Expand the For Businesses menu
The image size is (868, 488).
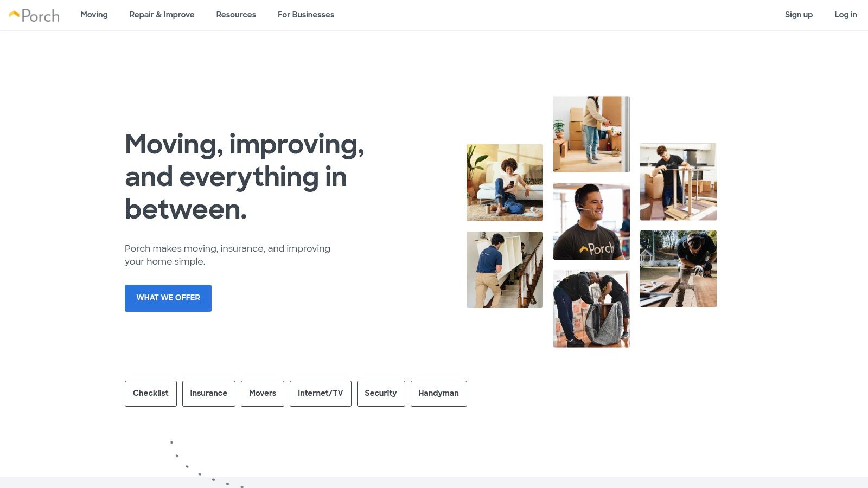pyautogui.click(x=306, y=15)
